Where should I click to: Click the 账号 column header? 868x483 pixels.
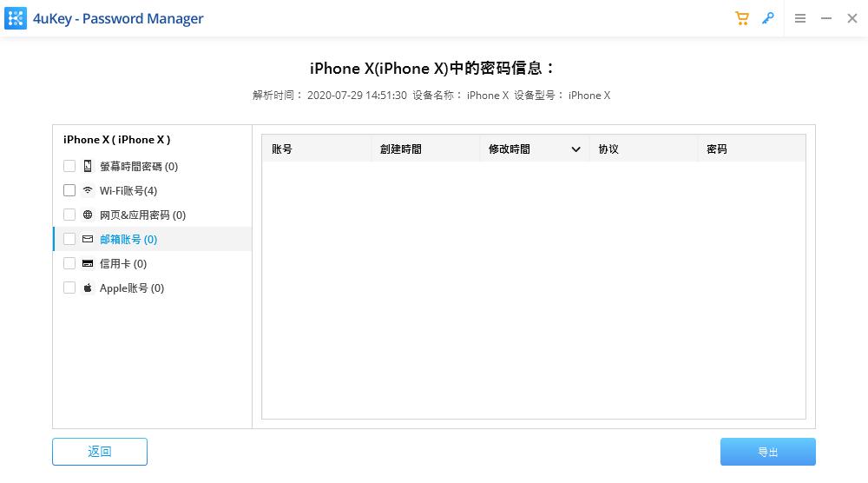click(317, 149)
